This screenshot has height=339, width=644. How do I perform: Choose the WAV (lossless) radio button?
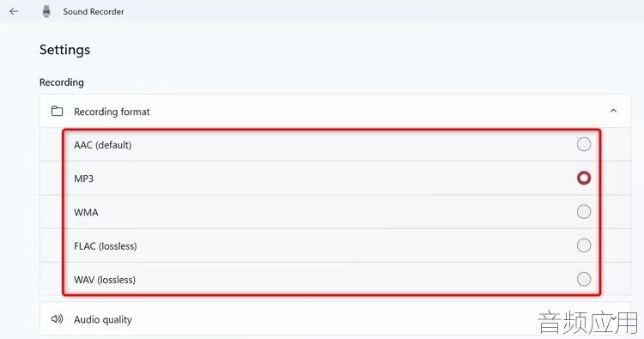pyautogui.click(x=584, y=279)
